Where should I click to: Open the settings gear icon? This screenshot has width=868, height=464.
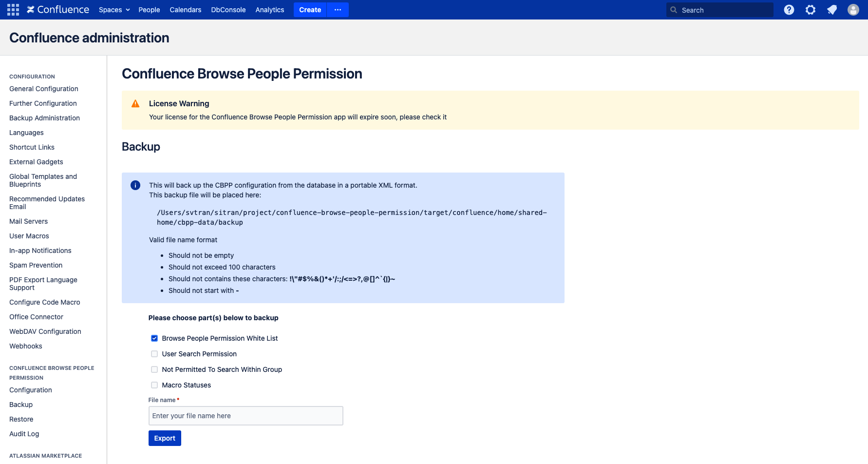810,10
